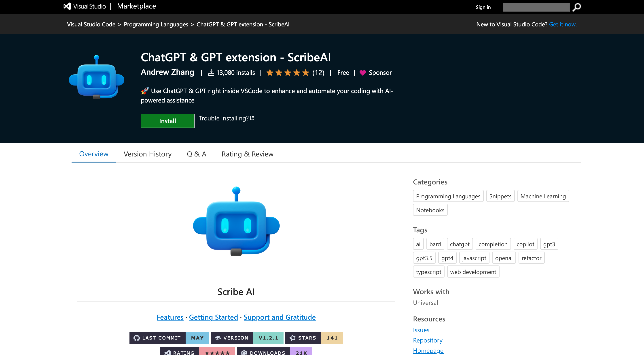The image size is (644, 355).
Task: Select the chatgpt tag
Action: click(460, 244)
